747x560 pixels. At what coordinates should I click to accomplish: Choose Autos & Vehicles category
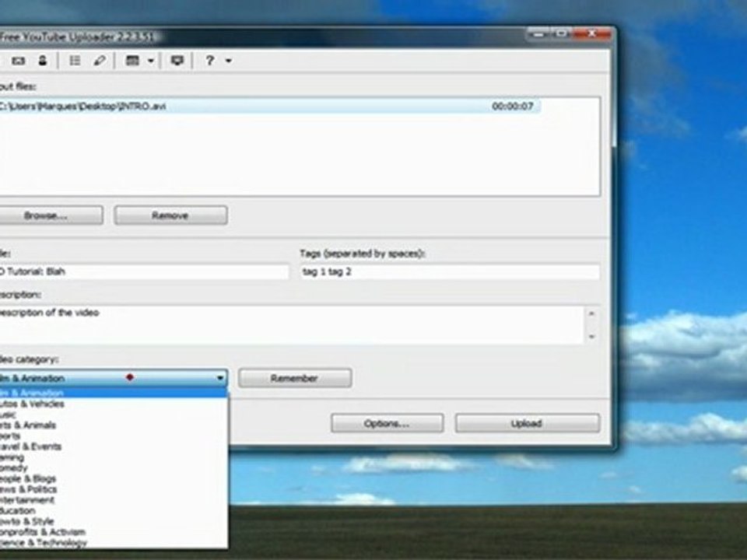click(x=114, y=404)
